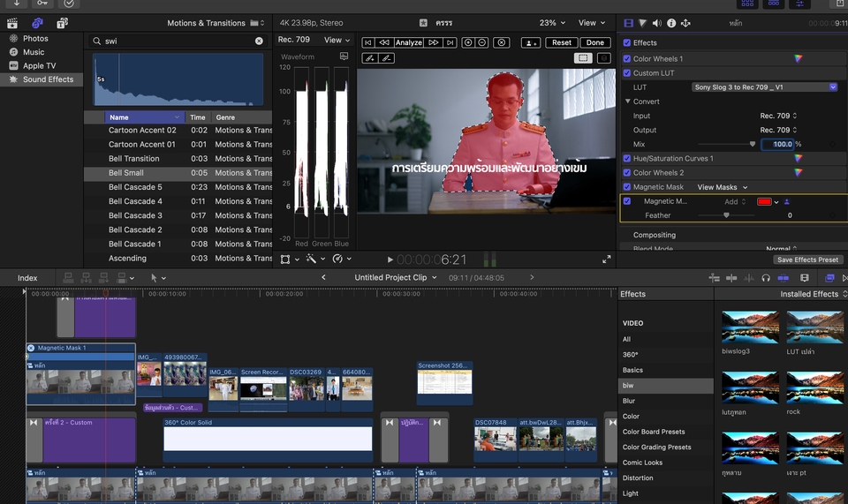The width and height of the screenshot is (848, 504).
Task: Open the Share inspector tab icon
Action: tap(685, 23)
